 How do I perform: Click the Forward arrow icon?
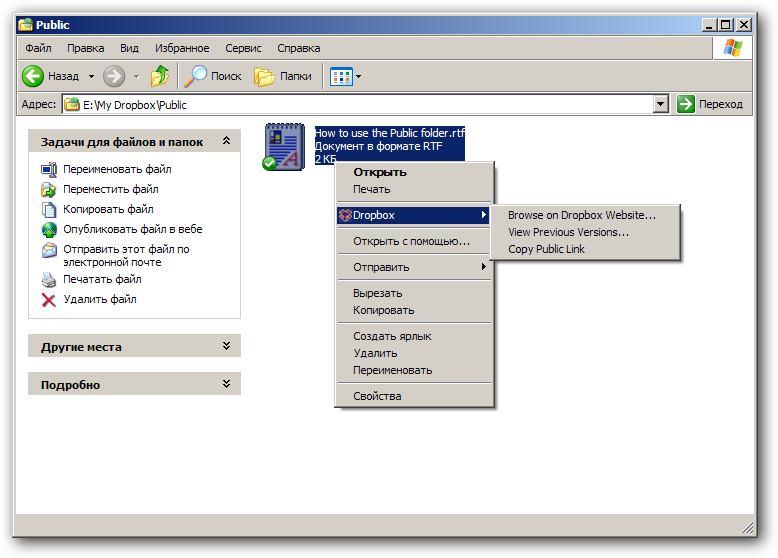coord(114,76)
